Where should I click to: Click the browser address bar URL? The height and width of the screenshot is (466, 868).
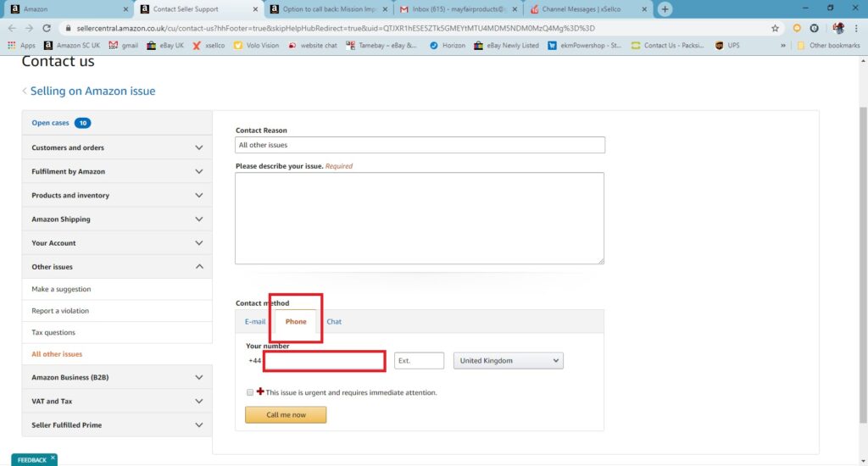pos(336,28)
